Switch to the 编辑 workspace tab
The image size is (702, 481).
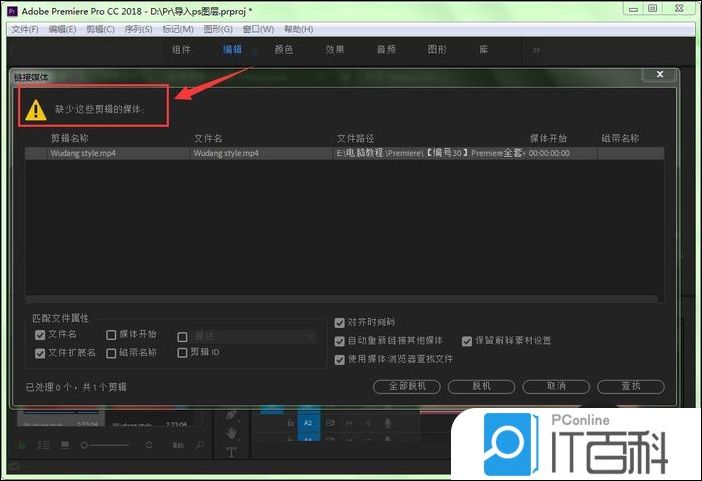[x=233, y=50]
